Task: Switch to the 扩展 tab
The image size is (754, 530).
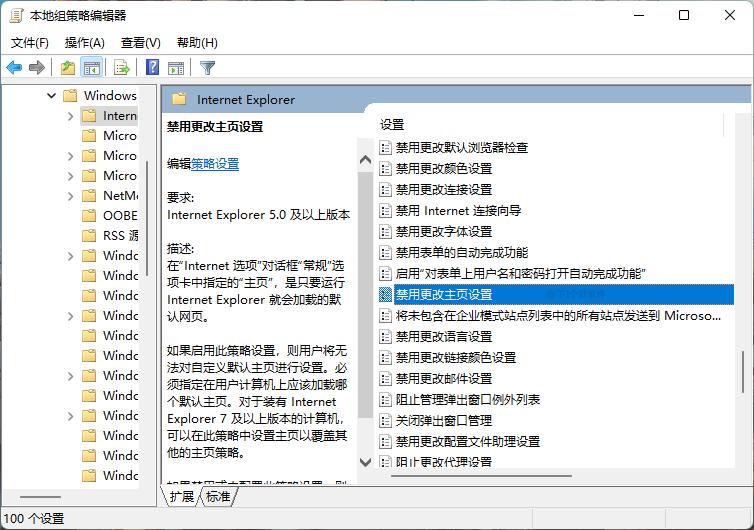Action: click(x=181, y=496)
